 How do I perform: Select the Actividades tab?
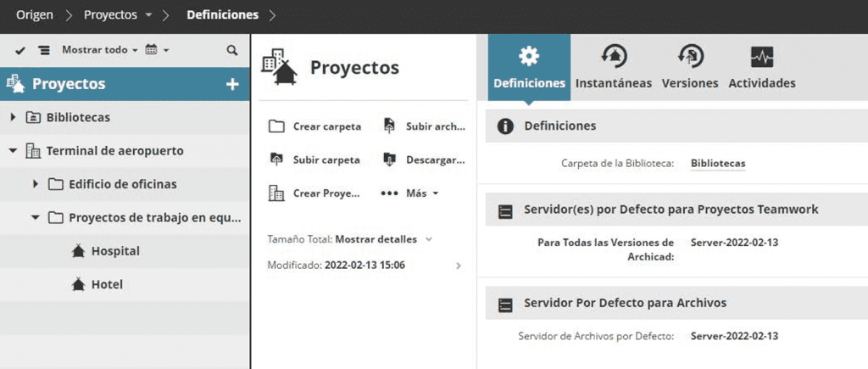761,67
